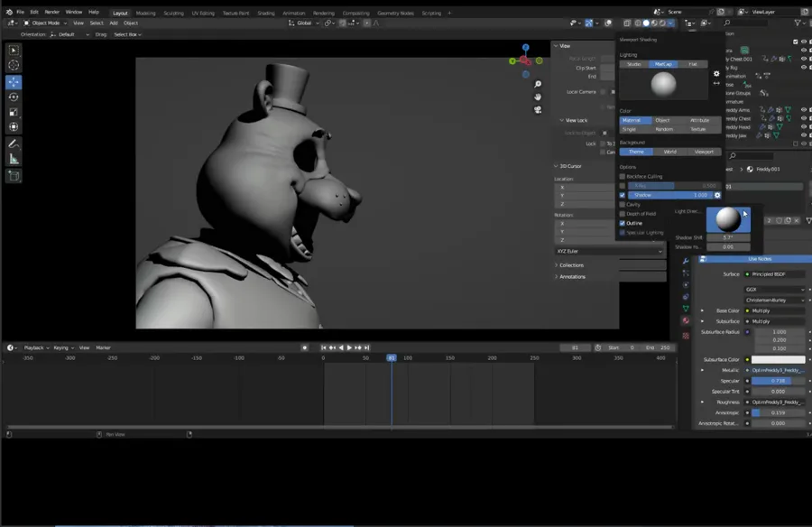Activate the Move tool
The image size is (812, 527).
pos(14,82)
